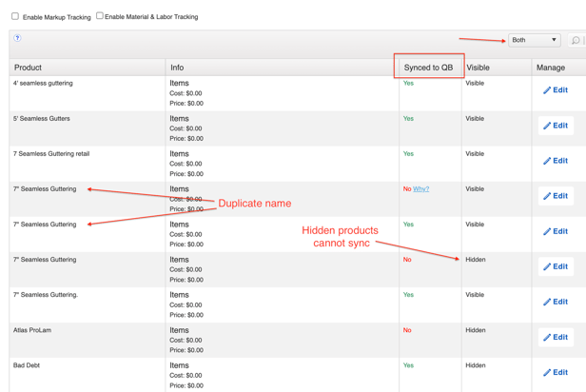Image resolution: width=586 pixels, height=392 pixels.
Task: Open the Both filter dropdown
Action: 534,40
